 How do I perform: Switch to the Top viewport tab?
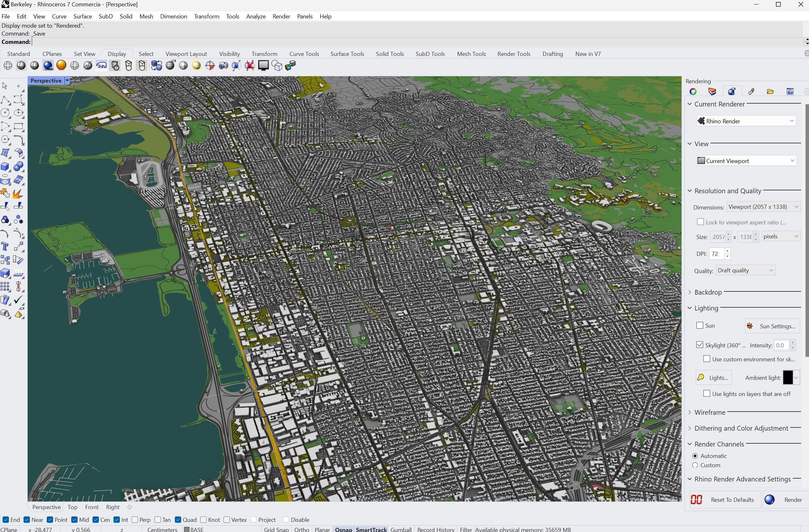point(72,507)
